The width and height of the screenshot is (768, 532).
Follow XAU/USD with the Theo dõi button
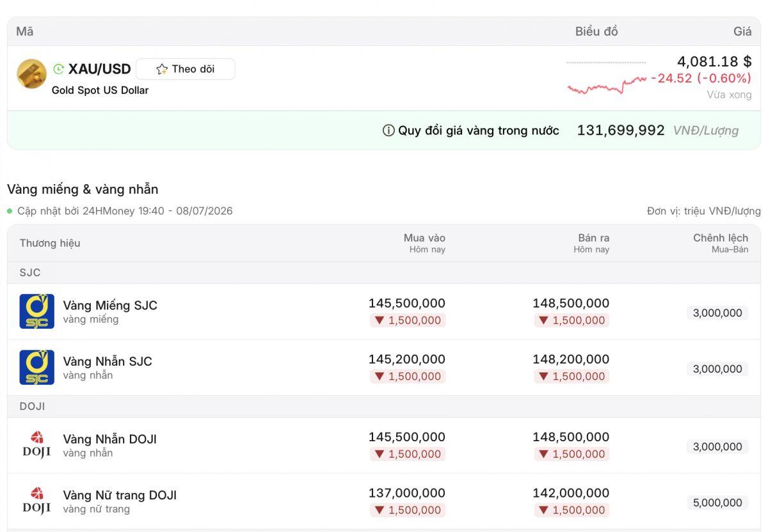pos(186,69)
